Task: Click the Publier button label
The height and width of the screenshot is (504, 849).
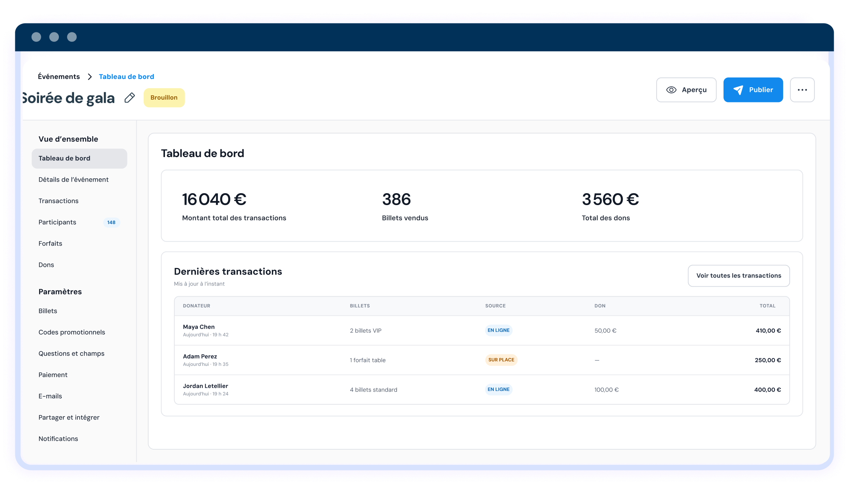Action: click(761, 90)
